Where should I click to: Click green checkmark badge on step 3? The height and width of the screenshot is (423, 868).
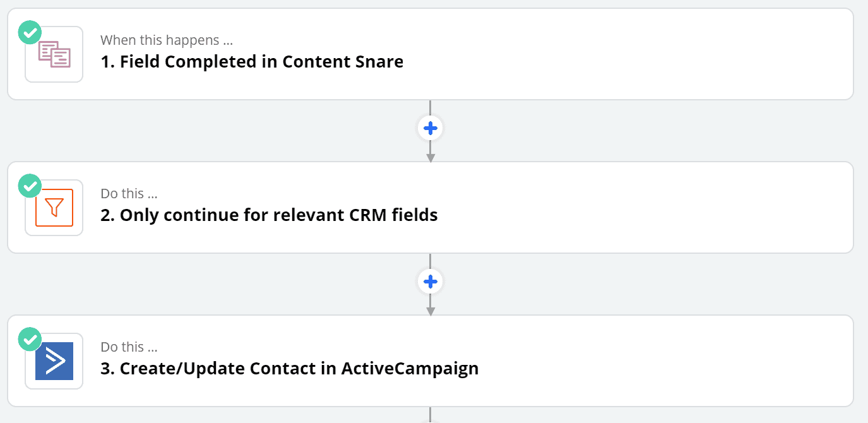point(30,339)
